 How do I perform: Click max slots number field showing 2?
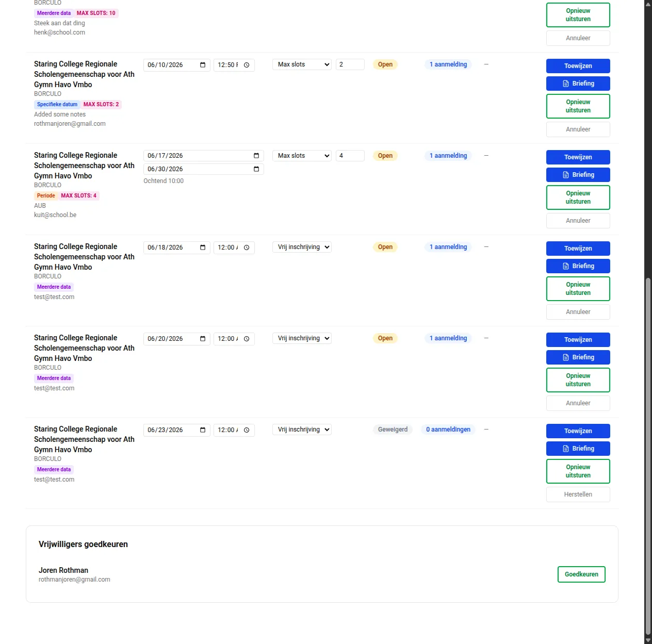pyautogui.click(x=350, y=64)
